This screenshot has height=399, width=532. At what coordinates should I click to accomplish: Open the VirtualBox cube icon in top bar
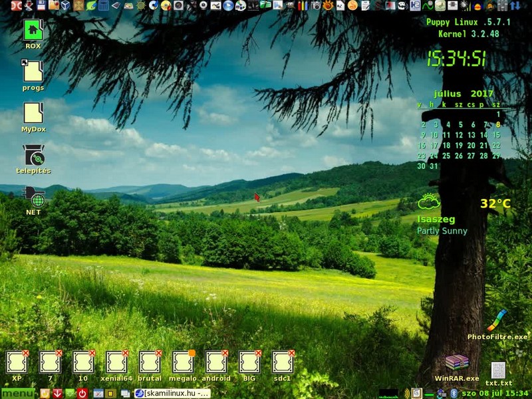[x=65, y=5]
